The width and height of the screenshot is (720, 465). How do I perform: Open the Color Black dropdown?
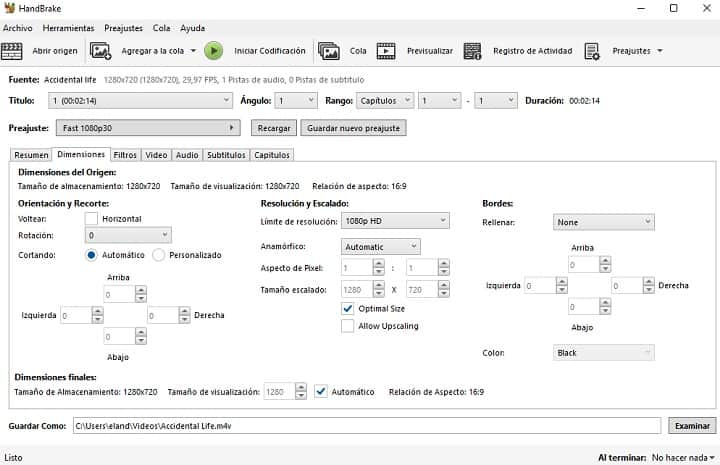click(x=603, y=353)
